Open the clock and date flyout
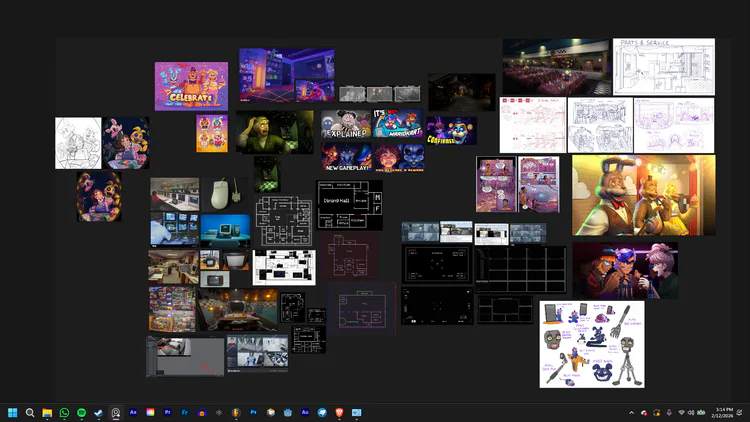 click(x=722, y=412)
